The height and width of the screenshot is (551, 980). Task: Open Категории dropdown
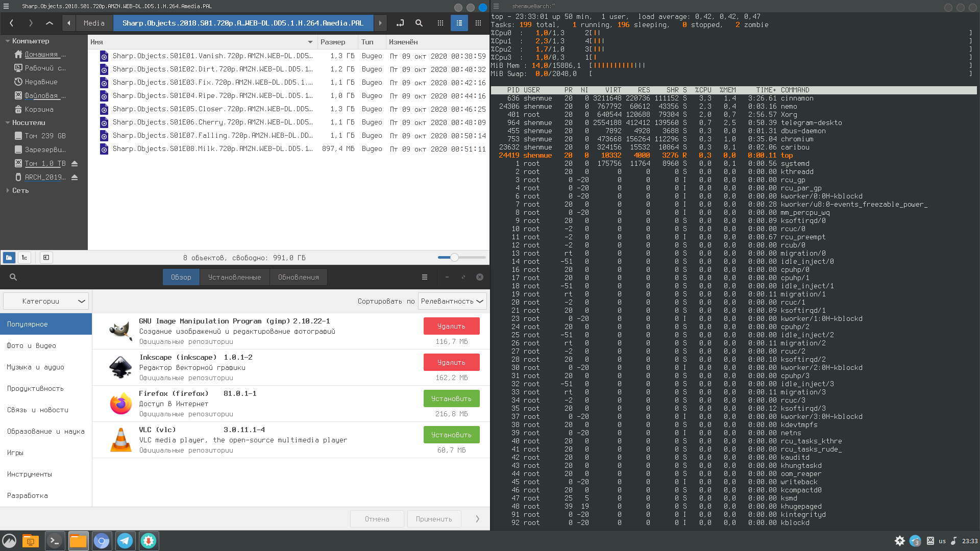click(x=46, y=302)
